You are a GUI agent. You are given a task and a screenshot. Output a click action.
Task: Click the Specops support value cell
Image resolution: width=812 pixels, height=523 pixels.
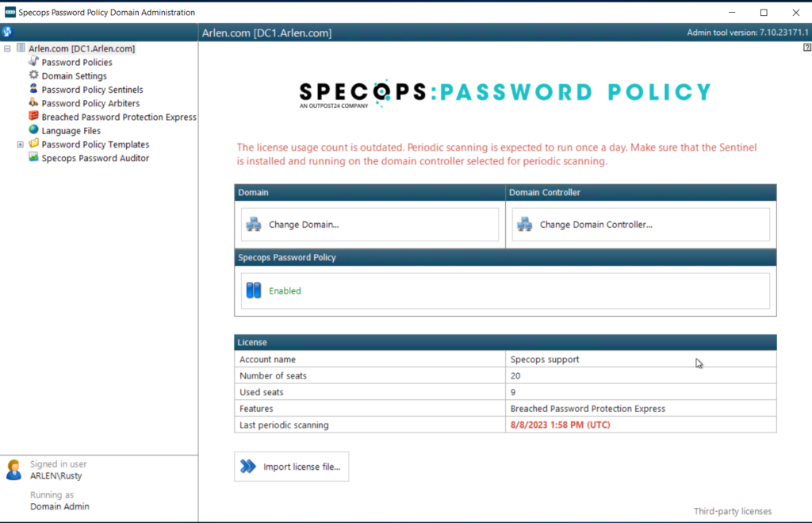(641, 360)
